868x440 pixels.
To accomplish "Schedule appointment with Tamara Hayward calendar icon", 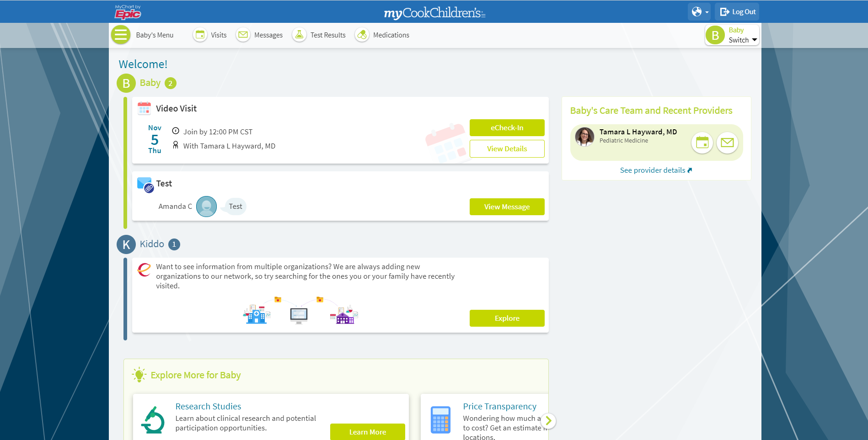I will [x=702, y=143].
